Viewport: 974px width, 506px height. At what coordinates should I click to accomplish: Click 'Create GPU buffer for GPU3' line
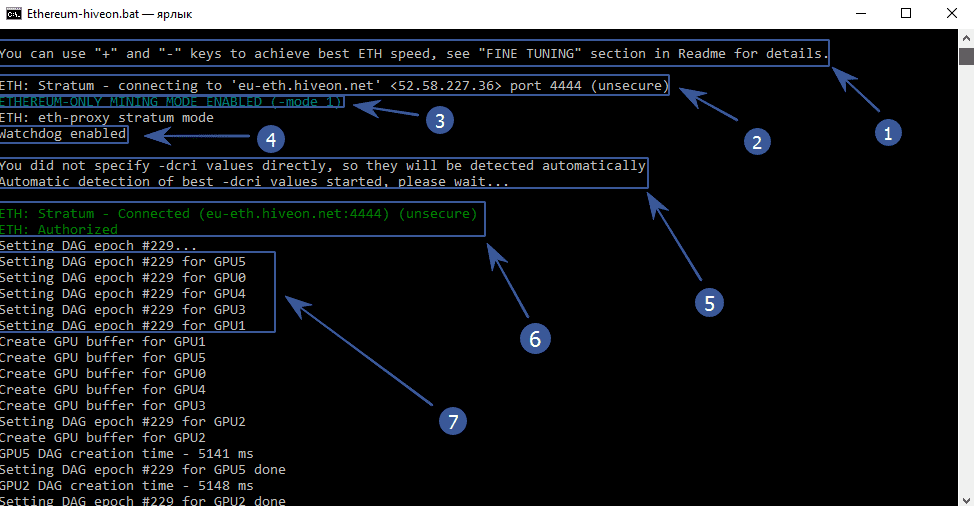[102, 405]
